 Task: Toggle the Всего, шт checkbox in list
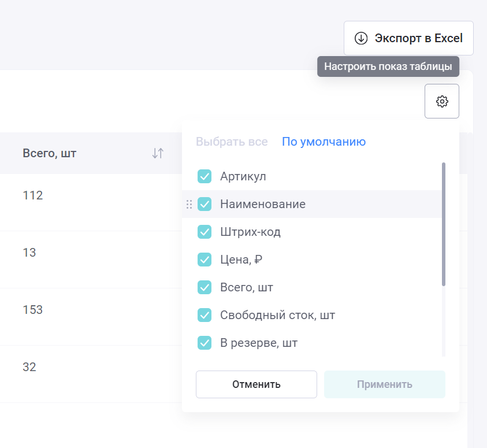pos(205,287)
